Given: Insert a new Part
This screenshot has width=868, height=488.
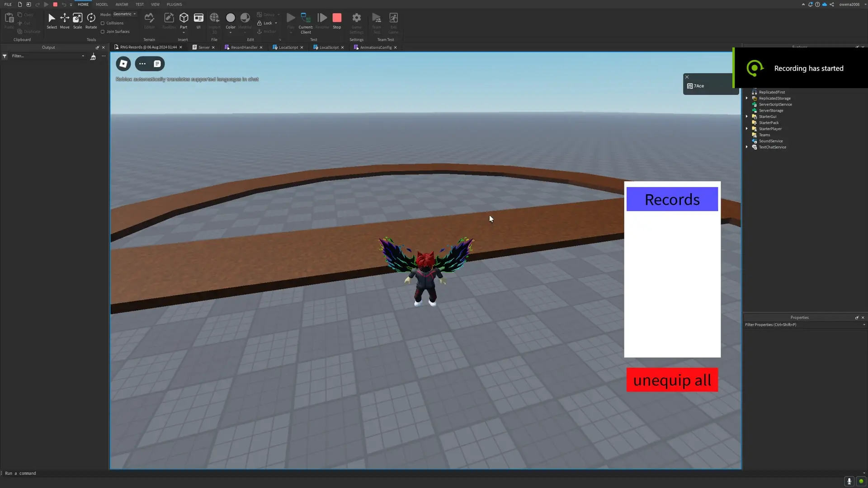Looking at the screenshot, I should (184, 18).
